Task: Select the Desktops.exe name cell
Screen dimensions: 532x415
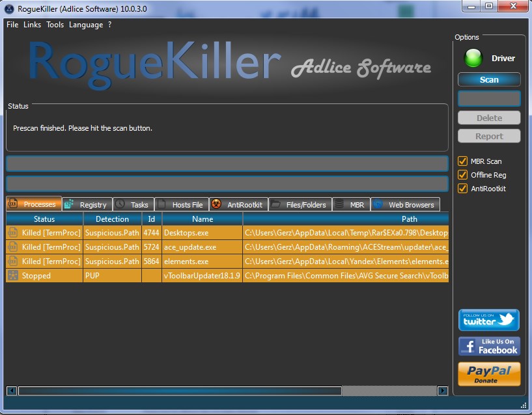Action: (203, 233)
